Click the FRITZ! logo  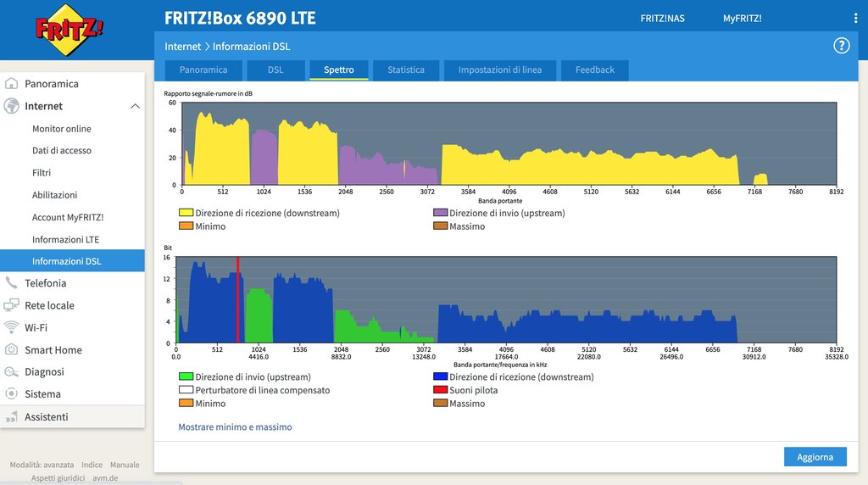point(70,30)
